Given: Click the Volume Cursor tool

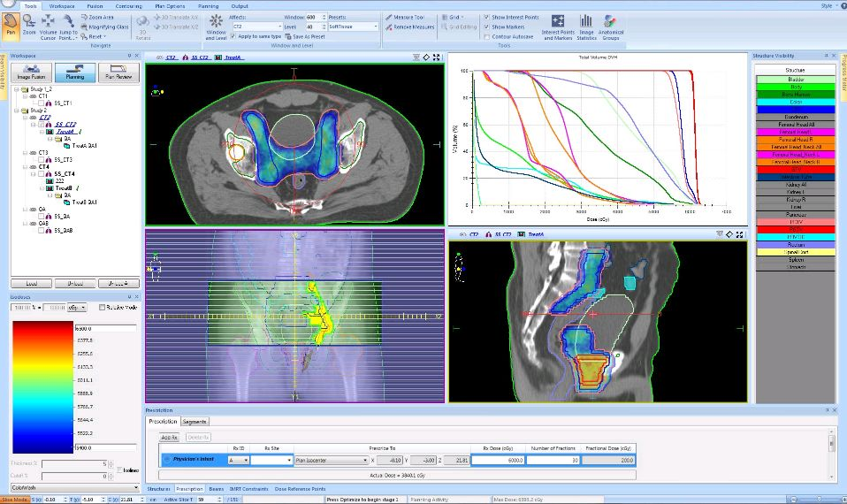Looking at the screenshot, I should 48,27.
